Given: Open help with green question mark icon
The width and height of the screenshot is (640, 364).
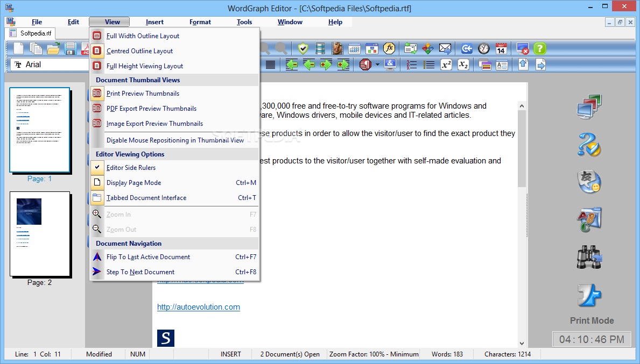Looking at the screenshot, I should point(539,48).
